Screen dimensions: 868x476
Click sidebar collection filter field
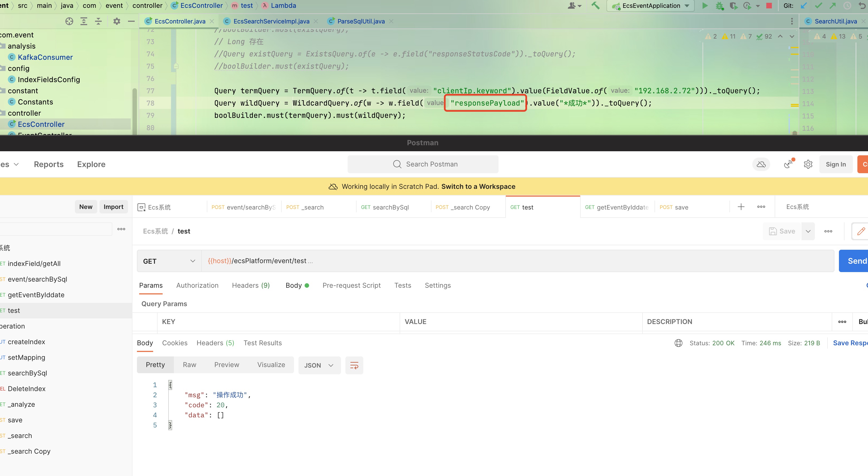56,229
